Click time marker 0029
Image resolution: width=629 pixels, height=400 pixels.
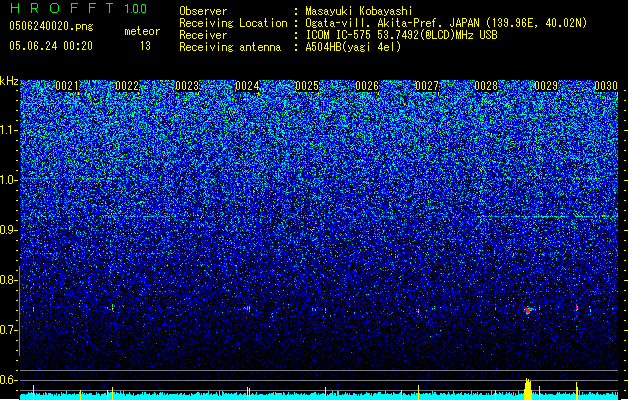(546, 86)
